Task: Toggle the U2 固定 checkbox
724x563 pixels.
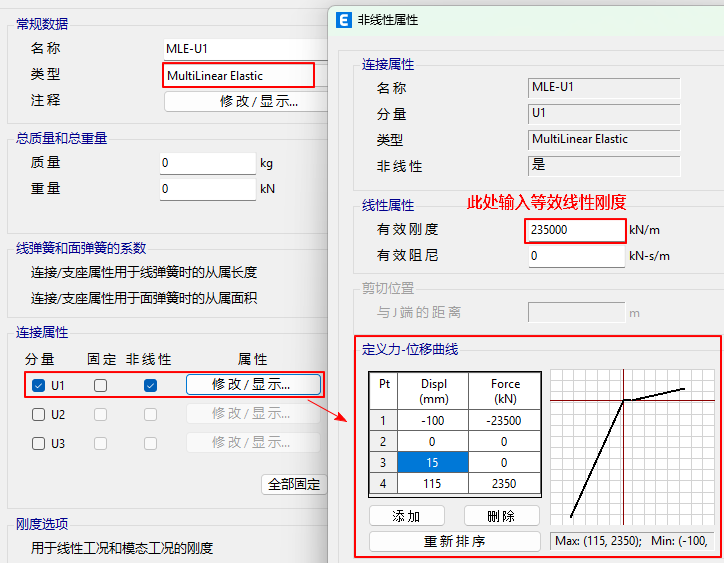Action: (100, 414)
